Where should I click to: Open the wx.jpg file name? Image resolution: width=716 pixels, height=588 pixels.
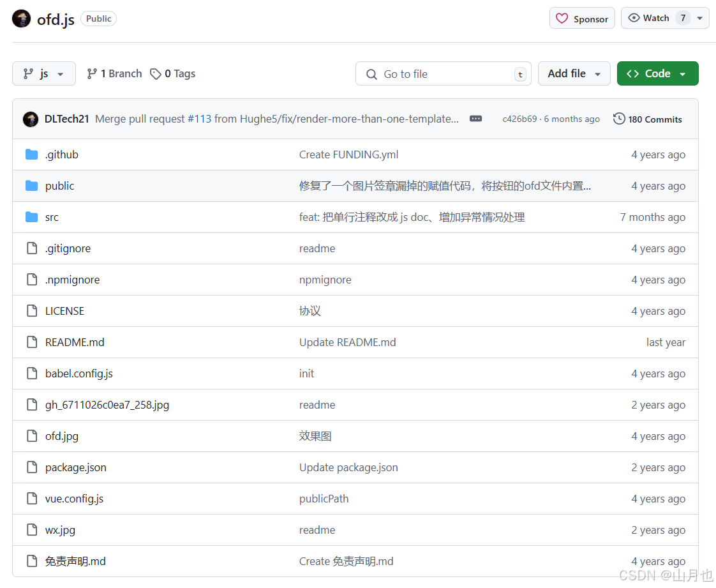click(60, 531)
